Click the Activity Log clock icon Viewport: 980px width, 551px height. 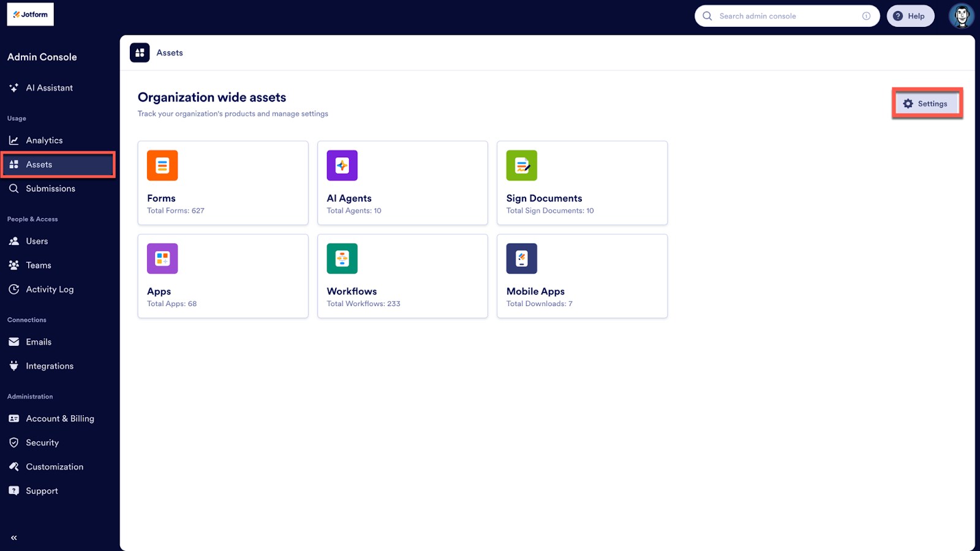click(x=13, y=289)
